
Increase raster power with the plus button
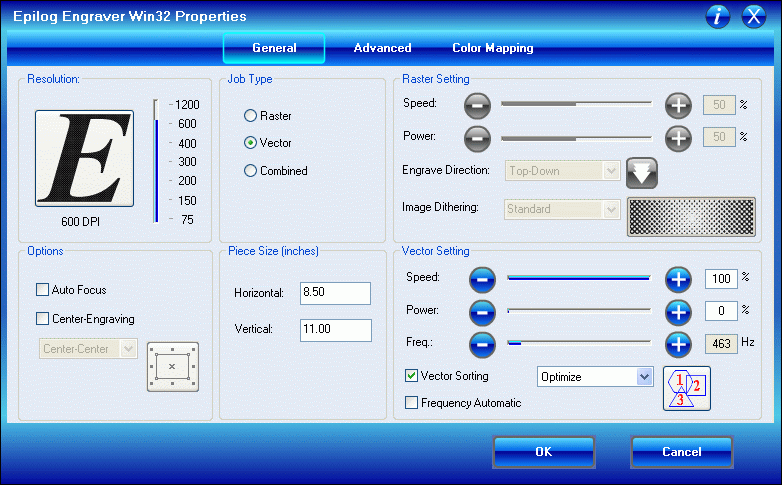678,138
